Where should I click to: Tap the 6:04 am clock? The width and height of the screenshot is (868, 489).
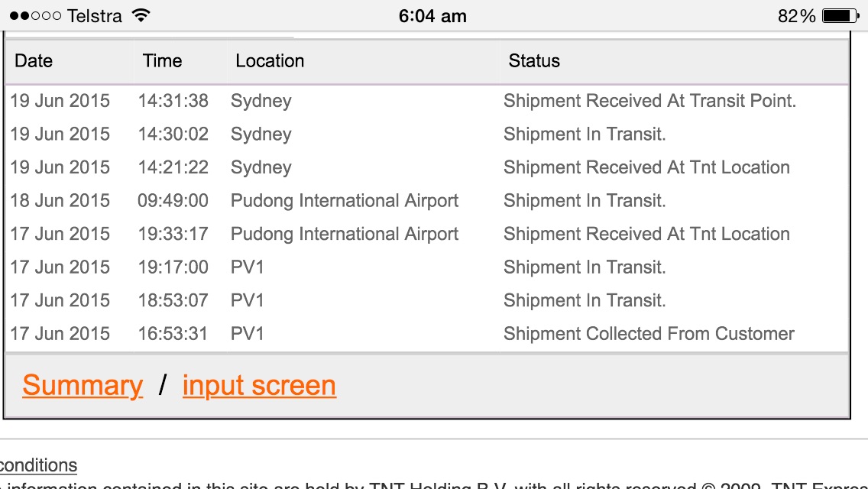click(x=432, y=16)
